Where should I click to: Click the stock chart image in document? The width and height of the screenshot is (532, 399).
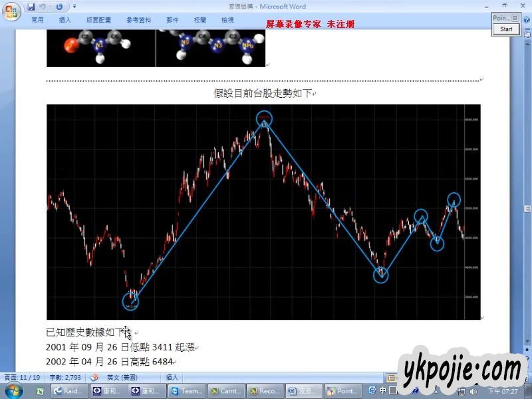coord(263,211)
